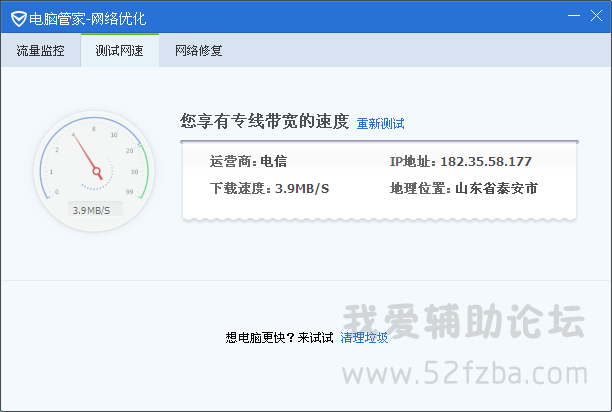Click the 想电脑更快？来试试 text
Screen dimensions: 612x412
[x=279, y=337]
